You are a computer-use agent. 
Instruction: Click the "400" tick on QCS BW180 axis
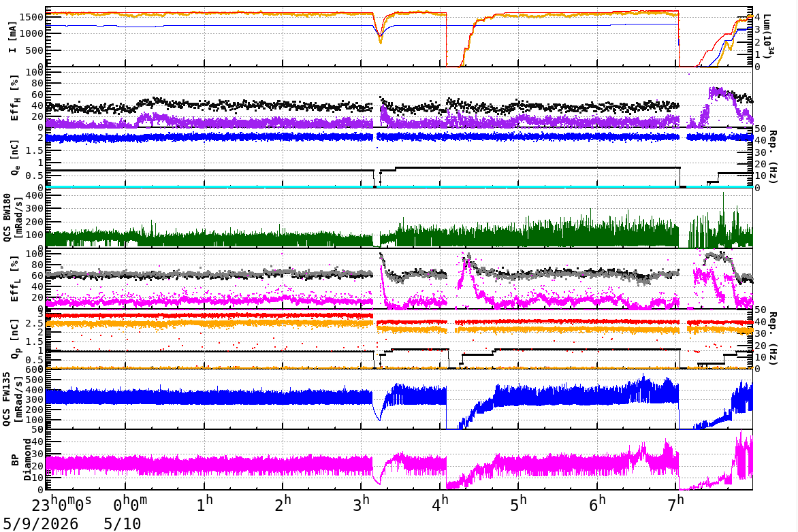point(35,195)
